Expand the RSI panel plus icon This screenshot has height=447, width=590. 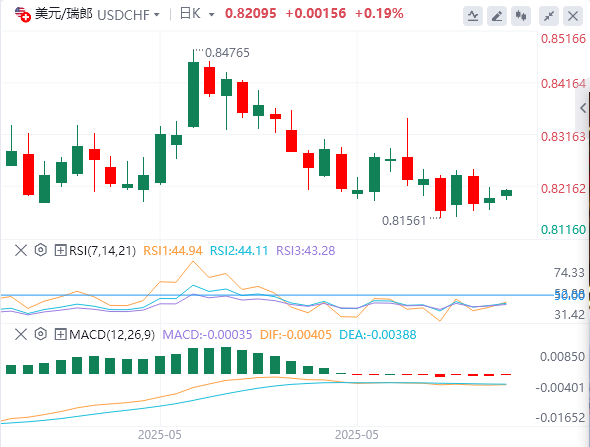(x=60, y=250)
